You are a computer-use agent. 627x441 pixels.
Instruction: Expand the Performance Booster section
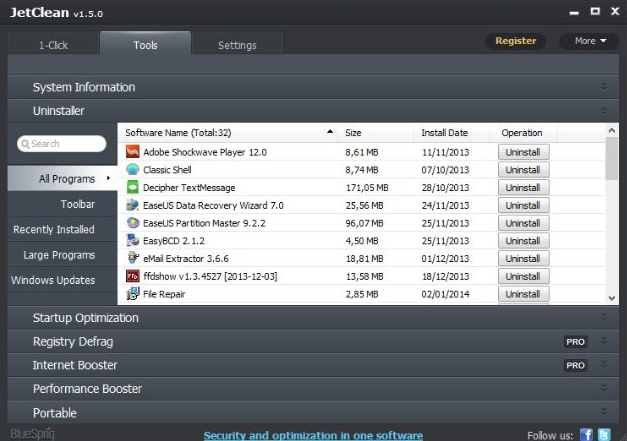88,389
